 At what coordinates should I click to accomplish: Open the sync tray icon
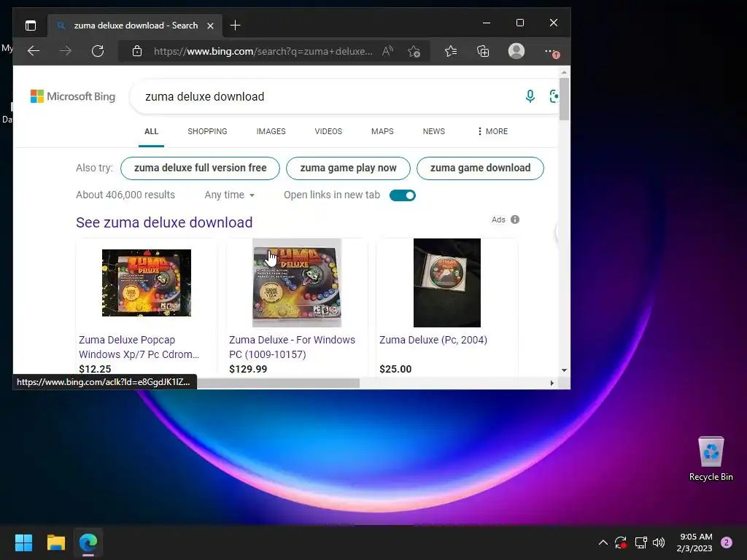620,542
